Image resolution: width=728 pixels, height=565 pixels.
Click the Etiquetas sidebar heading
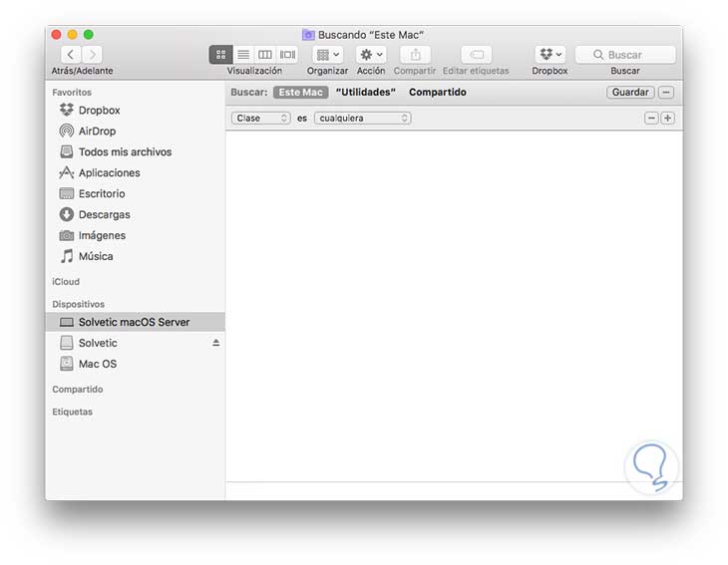pos(73,412)
